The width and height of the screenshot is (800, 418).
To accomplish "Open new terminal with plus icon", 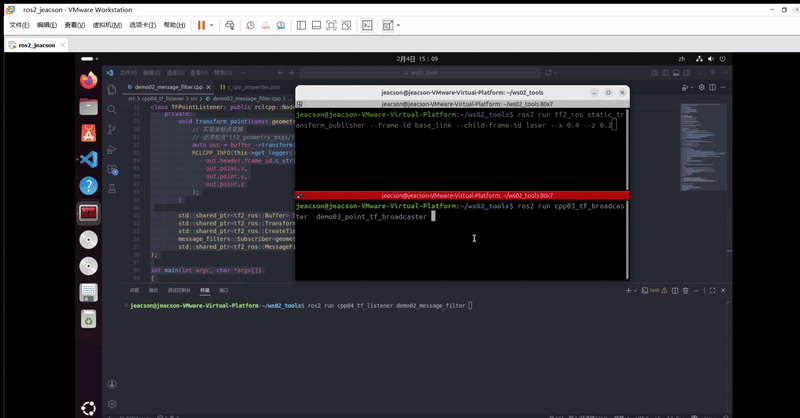I will tap(629, 290).
